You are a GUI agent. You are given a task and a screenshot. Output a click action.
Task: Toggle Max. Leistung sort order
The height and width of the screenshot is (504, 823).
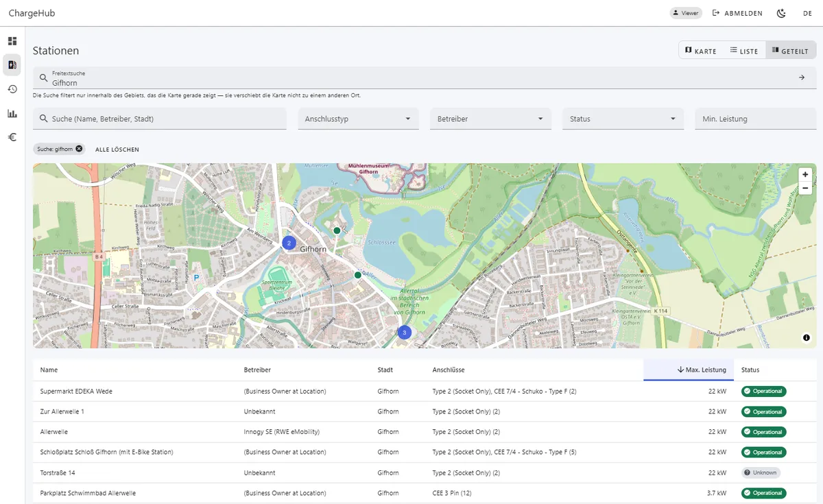(x=689, y=370)
